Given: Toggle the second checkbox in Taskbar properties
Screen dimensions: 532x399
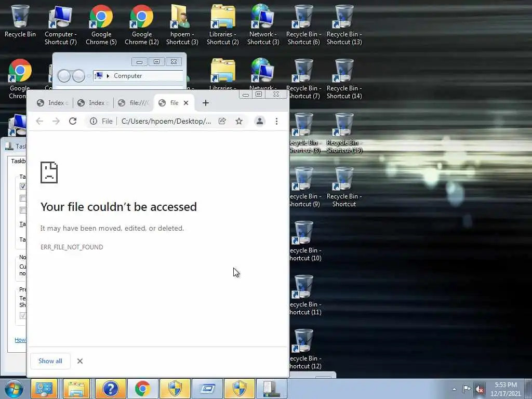Looking at the screenshot, I should 22,198.
